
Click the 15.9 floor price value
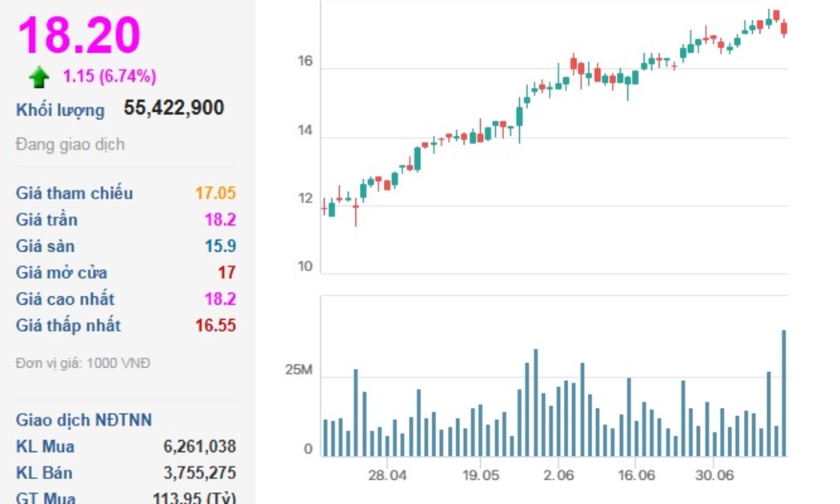click(220, 246)
